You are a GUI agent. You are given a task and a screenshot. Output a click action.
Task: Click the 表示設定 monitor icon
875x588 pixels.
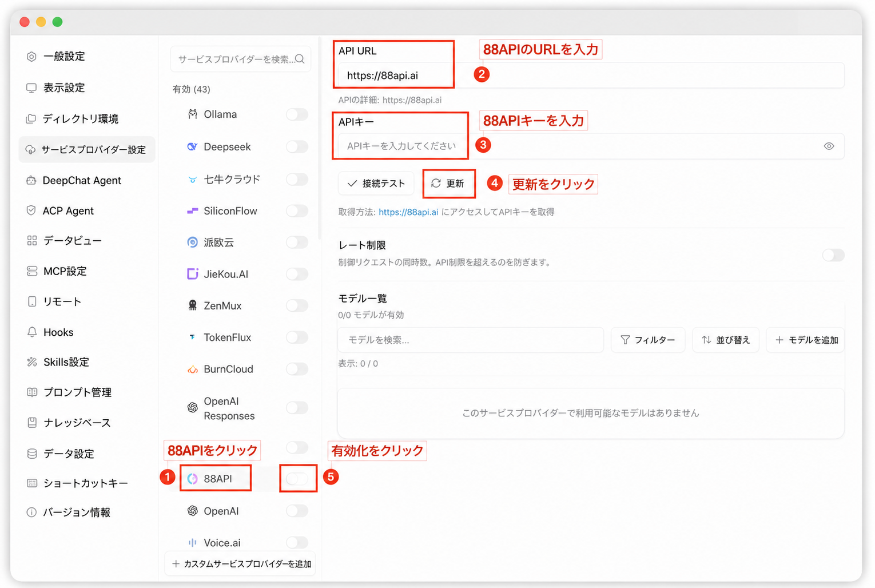(x=31, y=88)
